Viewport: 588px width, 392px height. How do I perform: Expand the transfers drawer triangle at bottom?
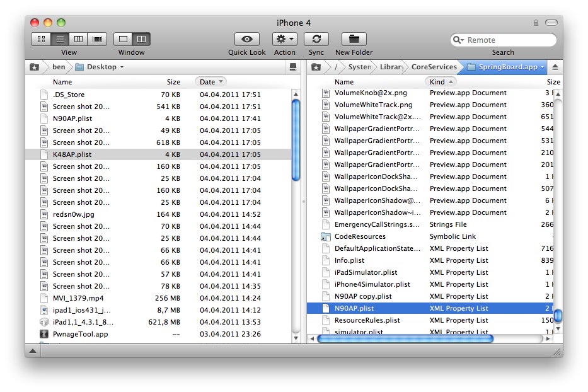click(x=33, y=351)
